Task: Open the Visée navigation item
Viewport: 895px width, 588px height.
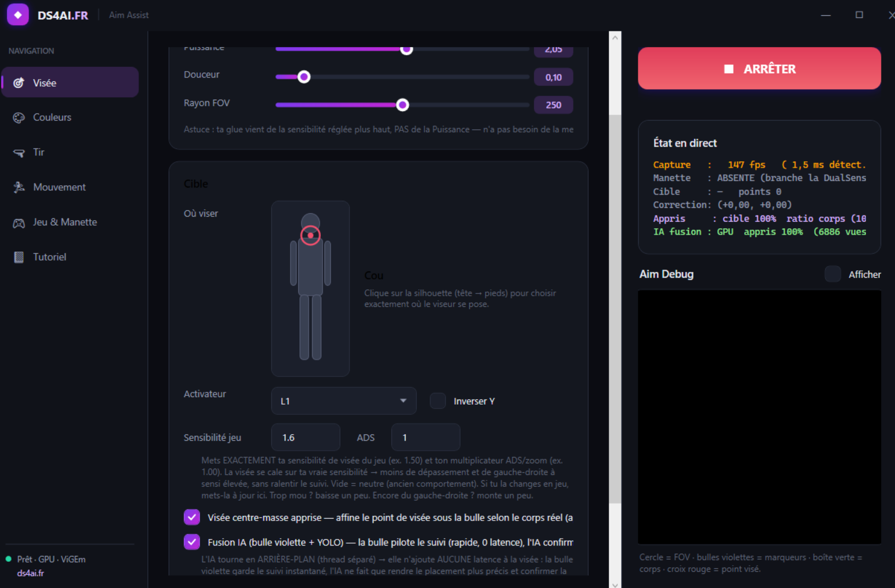Action: tap(70, 82)
